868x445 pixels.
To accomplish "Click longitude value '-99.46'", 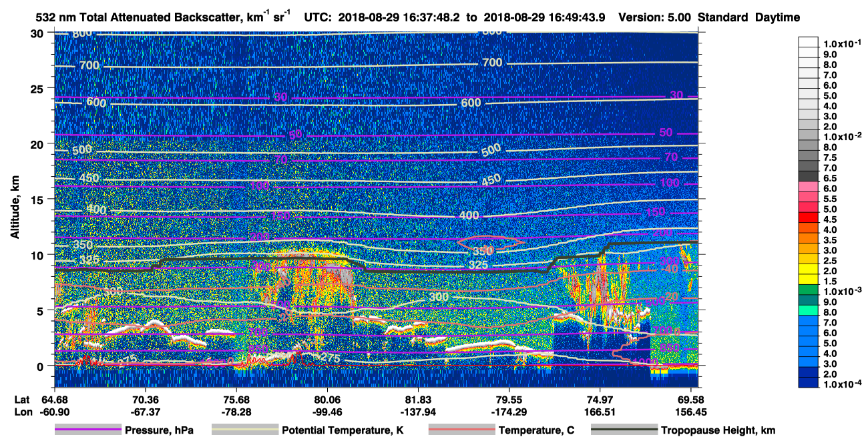I will 327,412.
